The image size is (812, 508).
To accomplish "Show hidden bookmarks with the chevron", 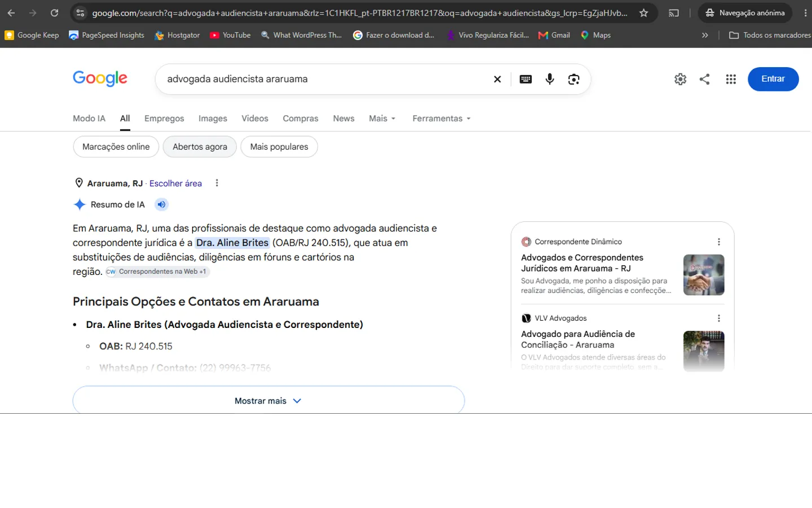I will point(705,35).
